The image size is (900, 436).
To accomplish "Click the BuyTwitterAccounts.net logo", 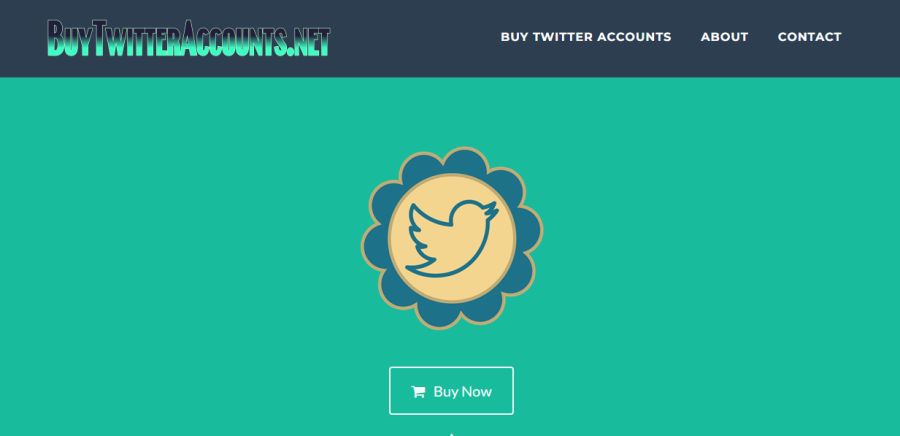I will click(189, 38).
